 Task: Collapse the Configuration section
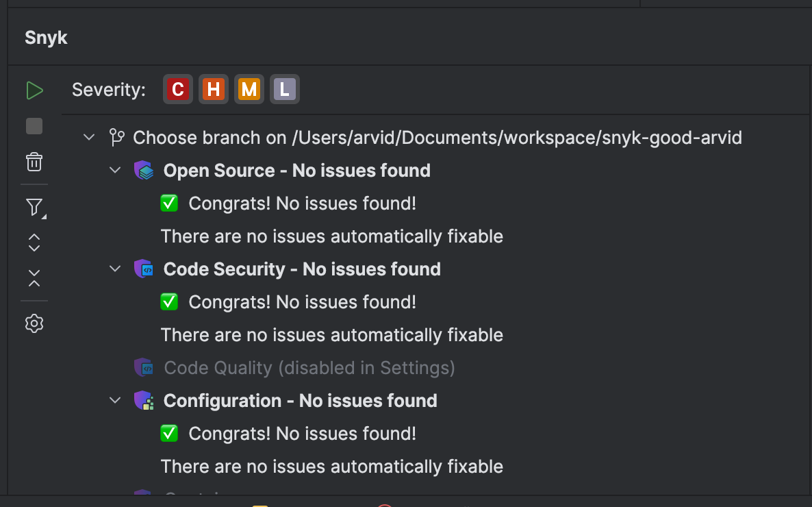tap(115, 401)
